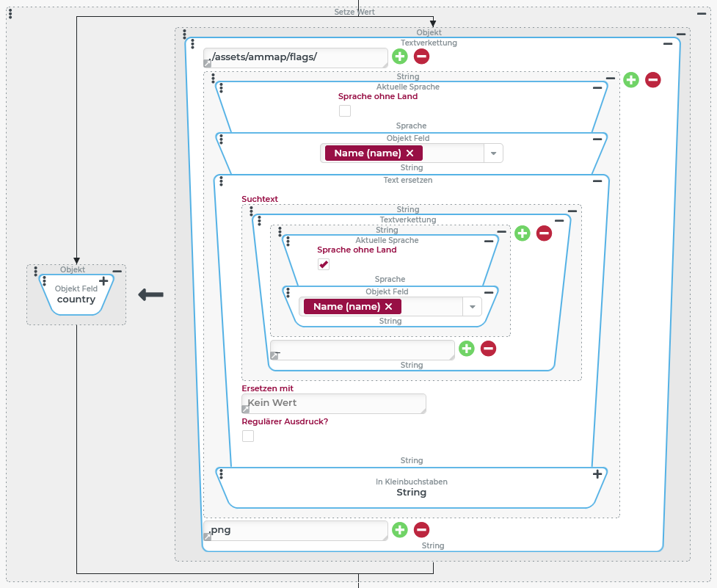Click red minus next to underscore text field
The width and height of the screenshot is (717, 588).
[x=489, y=349]
